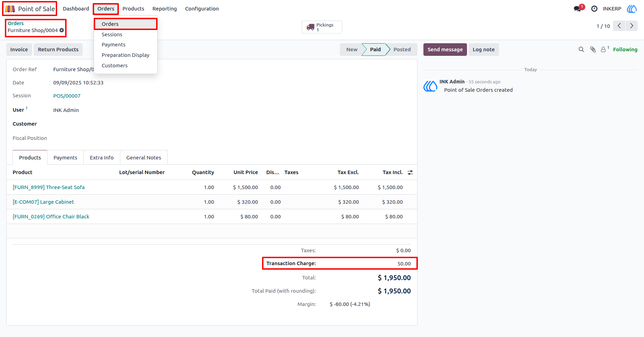Click the Invoice button

click(19, 50)
